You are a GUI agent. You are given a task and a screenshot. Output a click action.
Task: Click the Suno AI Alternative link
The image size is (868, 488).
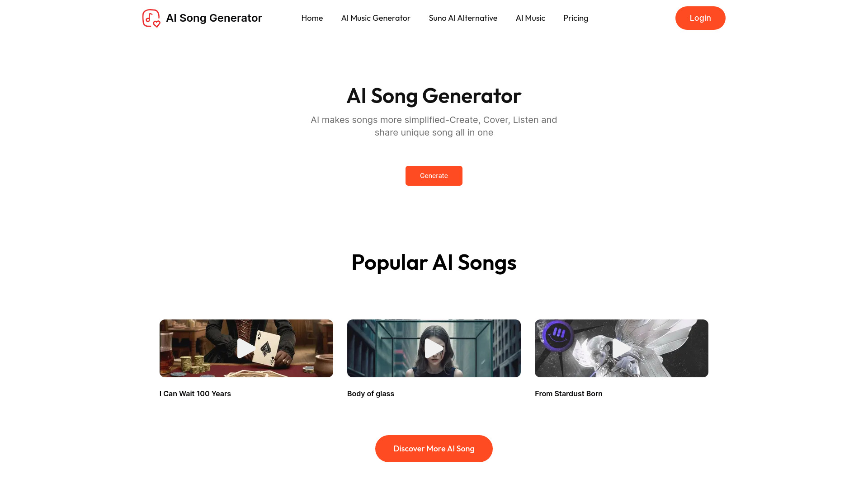462,17
